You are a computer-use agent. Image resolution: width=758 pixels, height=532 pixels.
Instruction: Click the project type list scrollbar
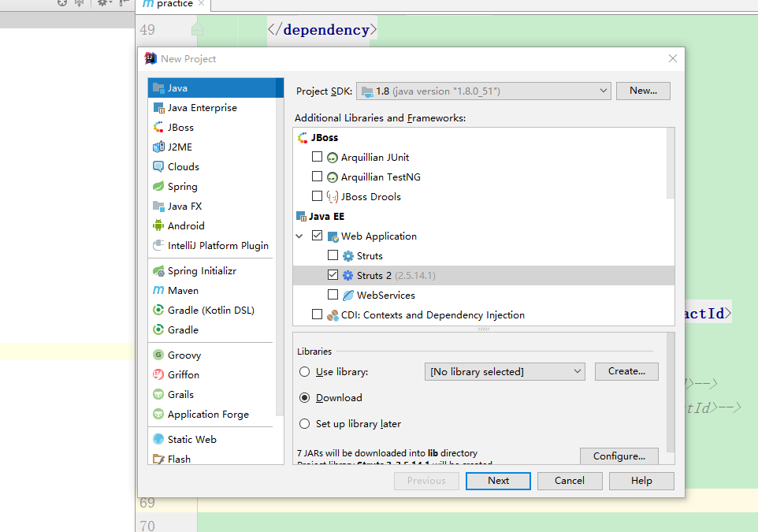[280, 247]
